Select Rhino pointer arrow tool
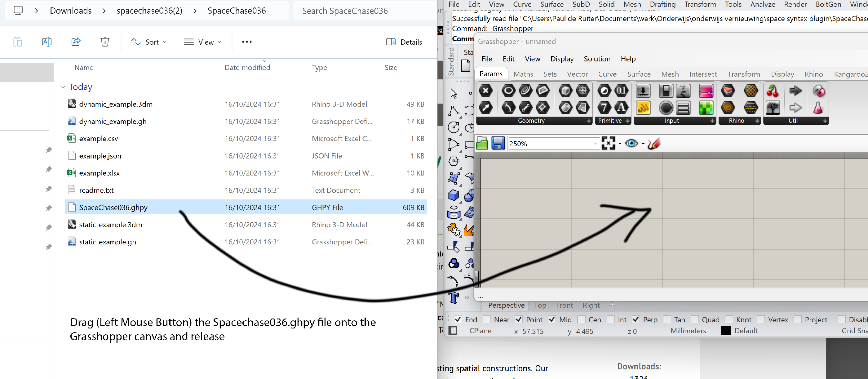This screenshot has width=868, height=379. (454, 93)
